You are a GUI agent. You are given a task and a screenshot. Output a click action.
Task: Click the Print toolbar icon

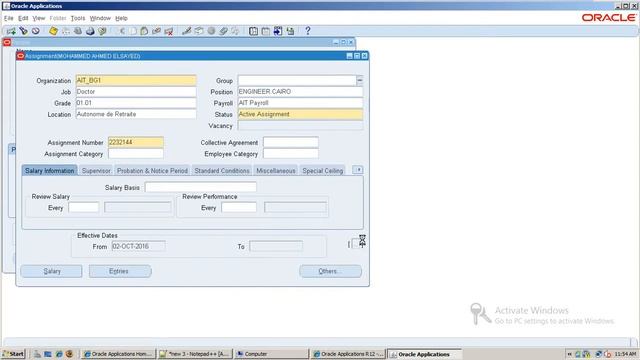[x=90, y=31]
